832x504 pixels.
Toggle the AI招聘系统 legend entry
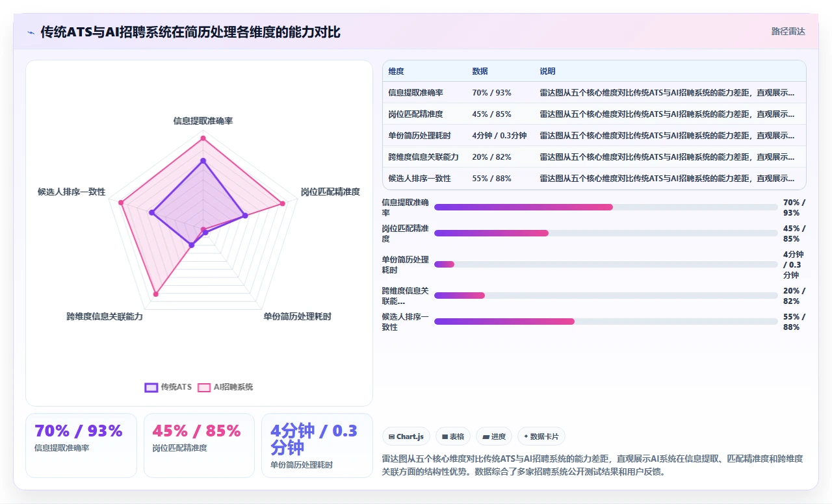(x=226, y=387)
